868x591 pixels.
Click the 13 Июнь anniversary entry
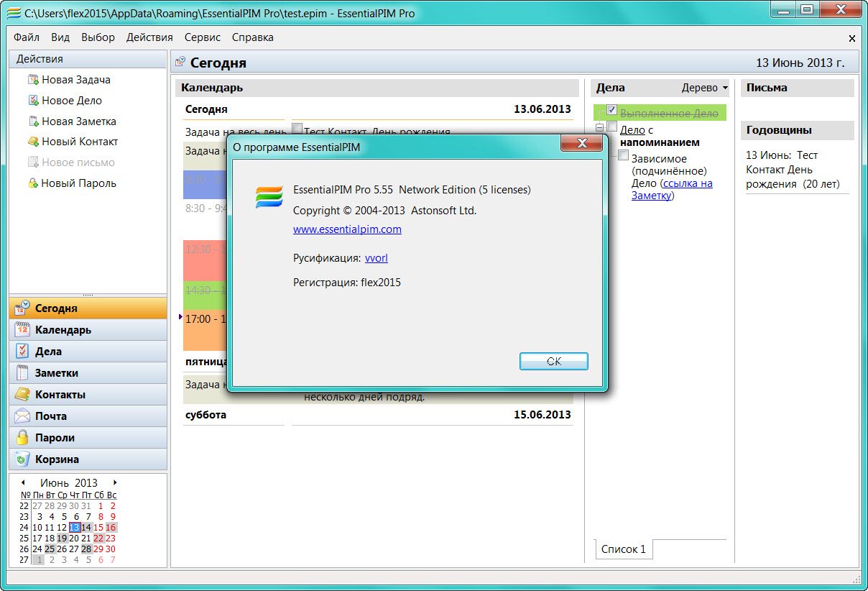pos(793,170)
